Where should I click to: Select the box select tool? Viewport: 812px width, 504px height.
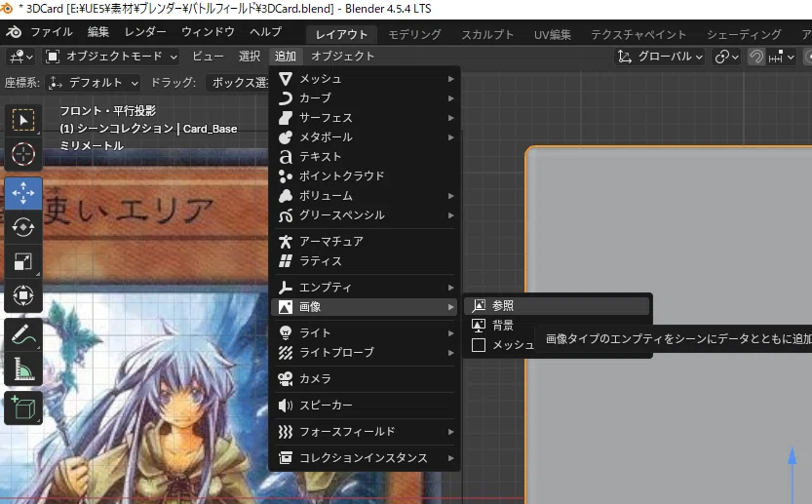[23, 120]
